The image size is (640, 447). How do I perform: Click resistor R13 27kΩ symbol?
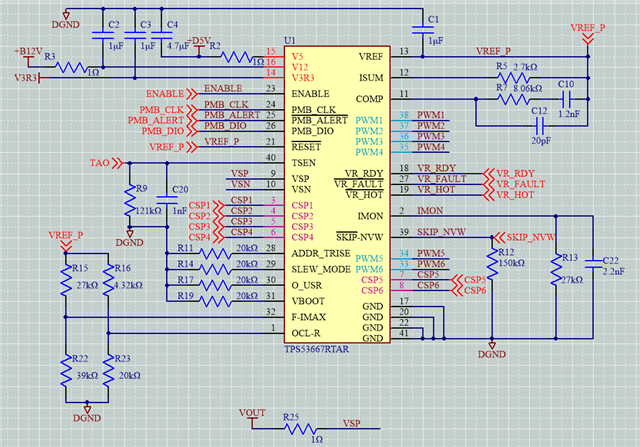[556, 269]
